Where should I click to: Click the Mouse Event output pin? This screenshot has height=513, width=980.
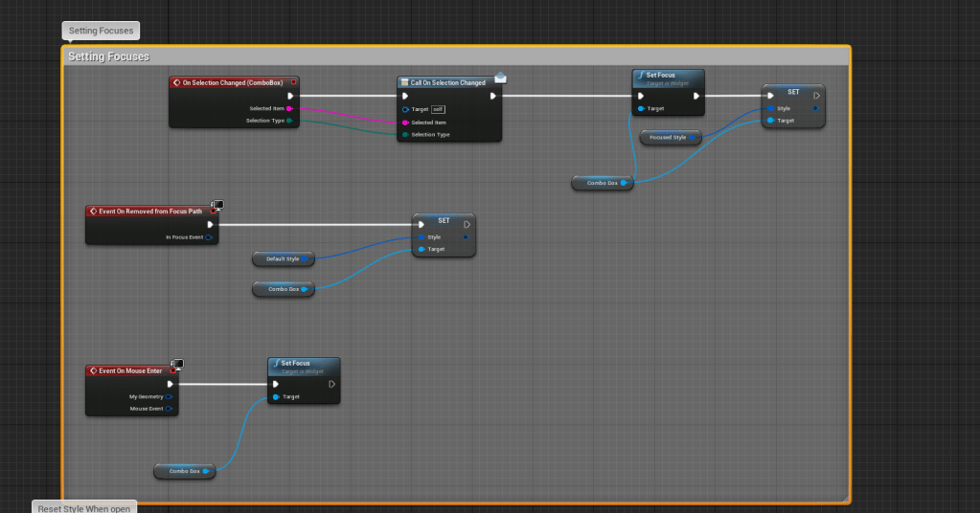pyautogui.click(x=169, y=409)
